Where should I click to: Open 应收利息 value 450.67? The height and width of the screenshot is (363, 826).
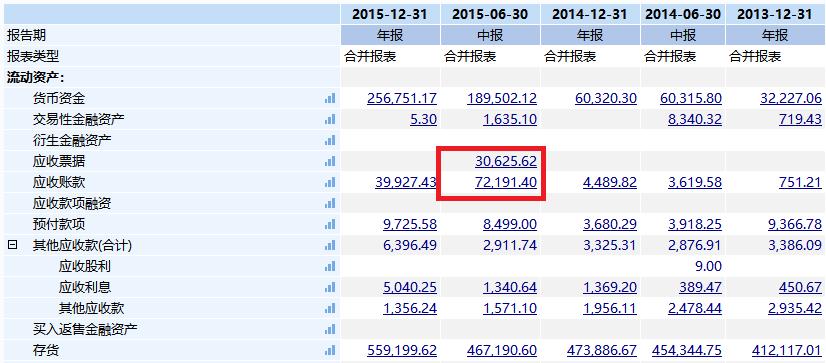tap(800, 288)
